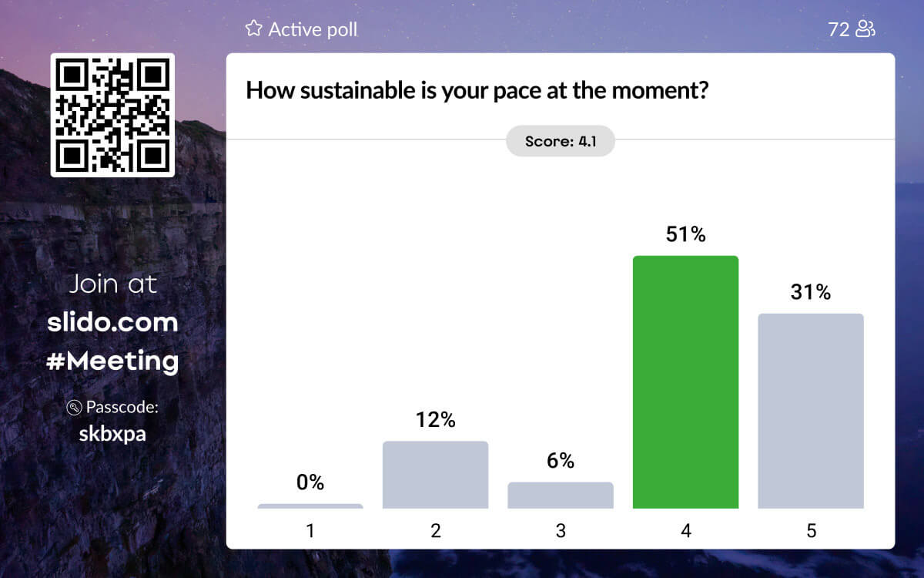The width and height of the screenshot is (924, 578).
Task: Click the gray bar for rating 5
Action: coord(811,411)
